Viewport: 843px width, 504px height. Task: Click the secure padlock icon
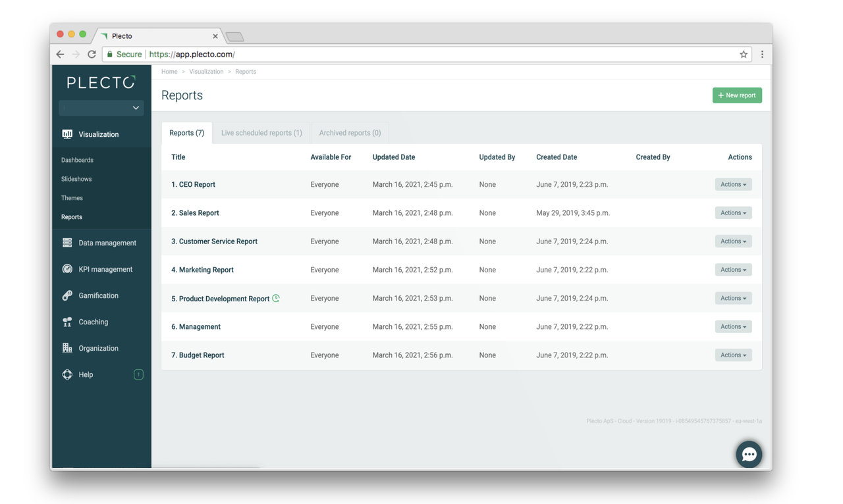110,55
